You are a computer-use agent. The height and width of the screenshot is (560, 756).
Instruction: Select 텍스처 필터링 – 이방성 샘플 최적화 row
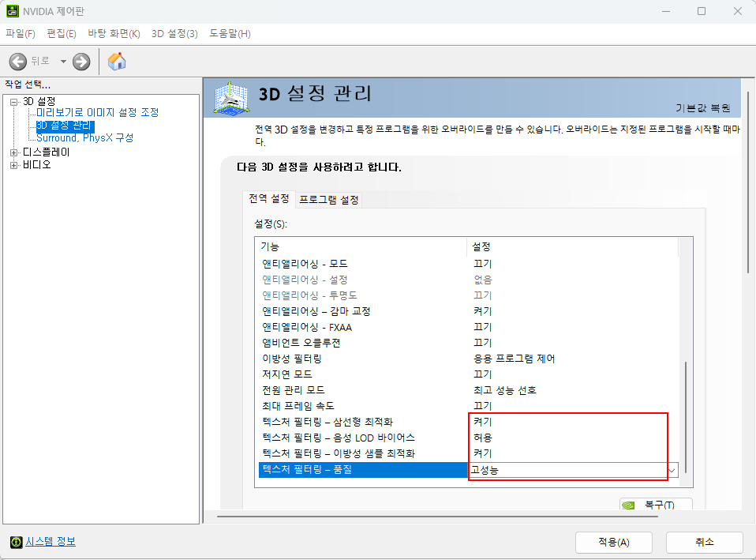tap(468, 453)
